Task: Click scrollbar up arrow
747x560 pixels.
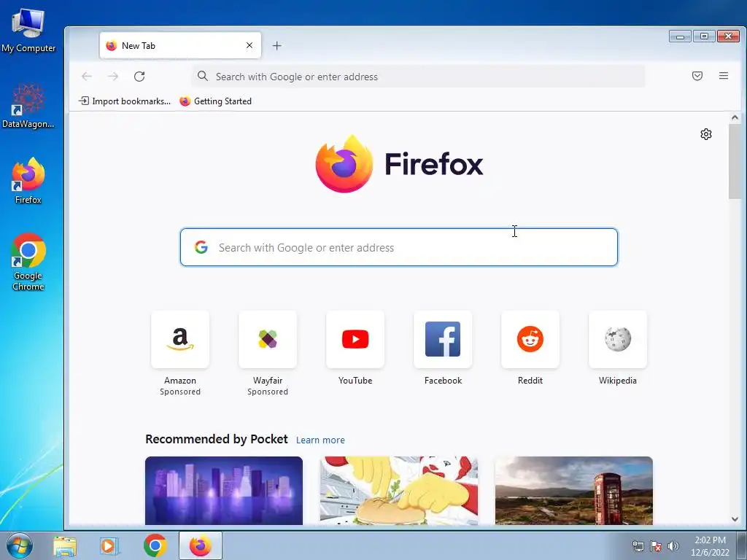Action: tap(735, 117)
